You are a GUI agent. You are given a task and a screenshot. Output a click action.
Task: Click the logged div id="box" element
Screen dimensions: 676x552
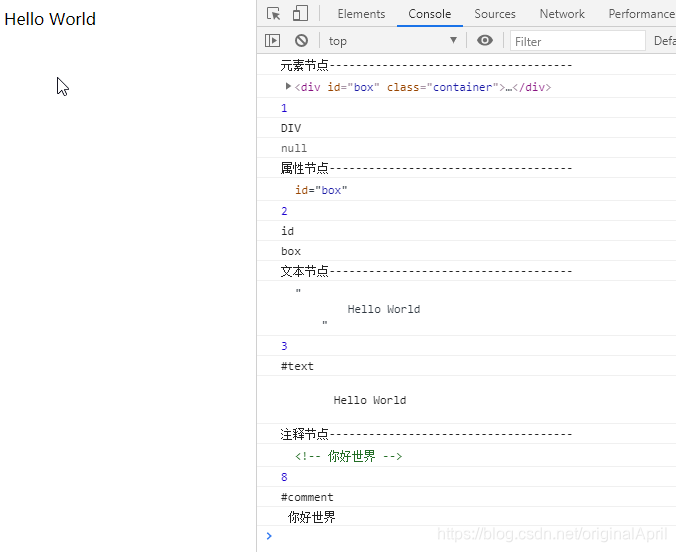(422, 87)
